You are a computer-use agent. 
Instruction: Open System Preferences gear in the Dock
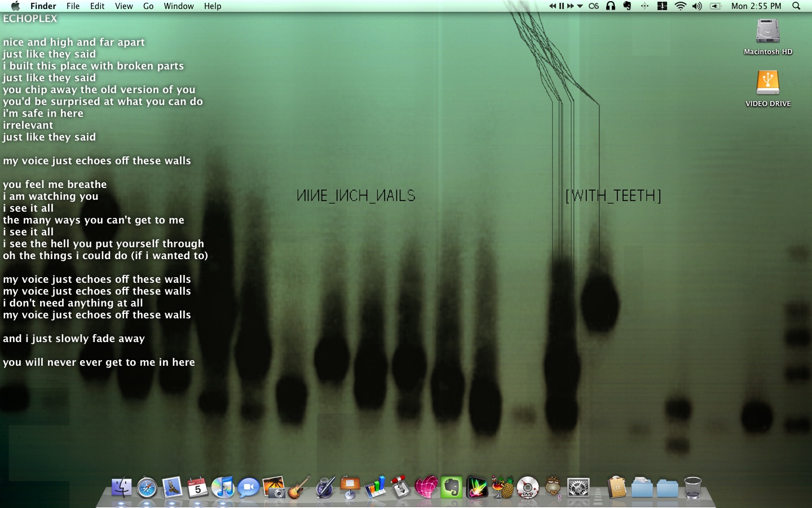click(x=579, y=487)
